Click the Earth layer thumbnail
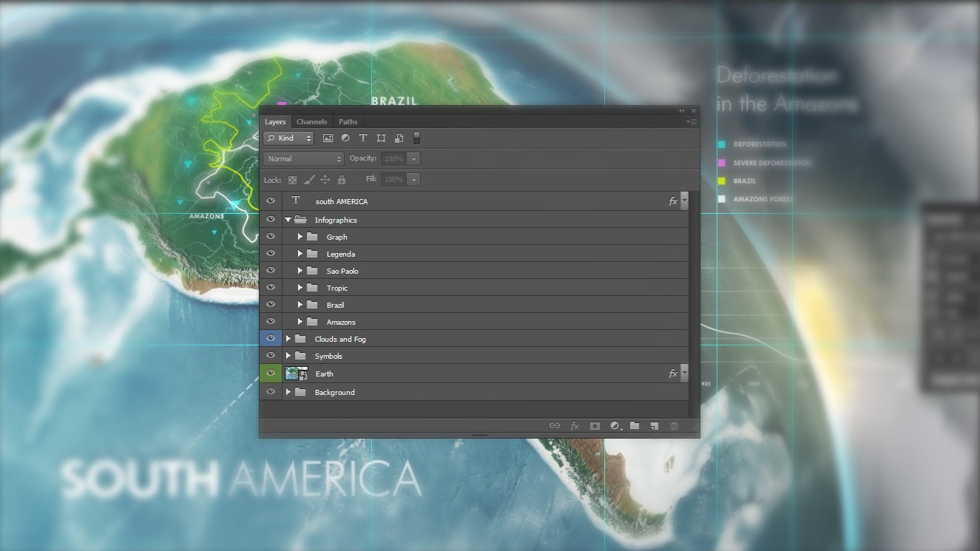 [295, 373]
